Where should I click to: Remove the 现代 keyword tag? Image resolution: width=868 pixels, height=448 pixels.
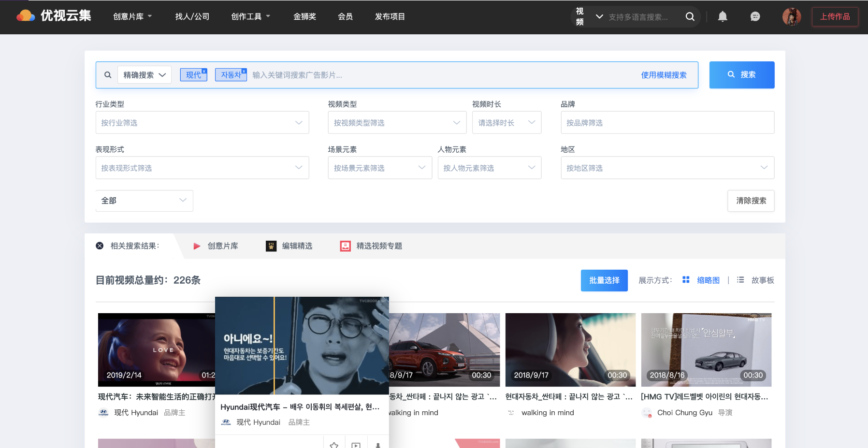(204, 71)
